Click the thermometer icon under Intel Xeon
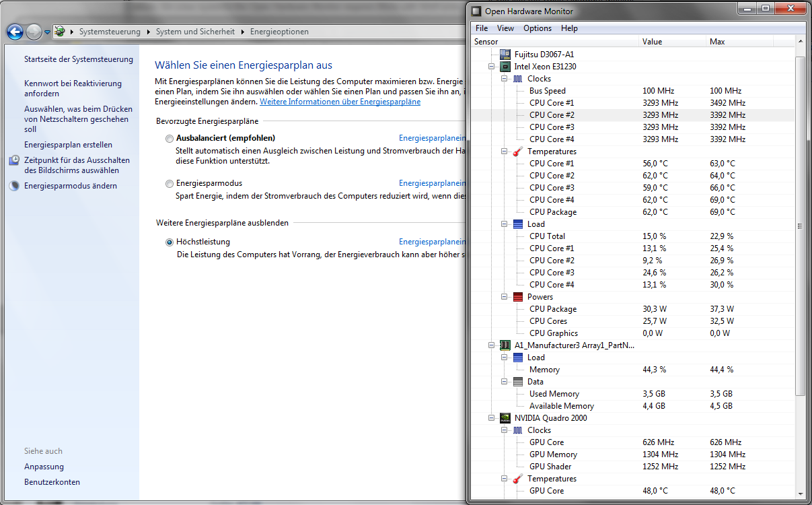 coord(517,151)
